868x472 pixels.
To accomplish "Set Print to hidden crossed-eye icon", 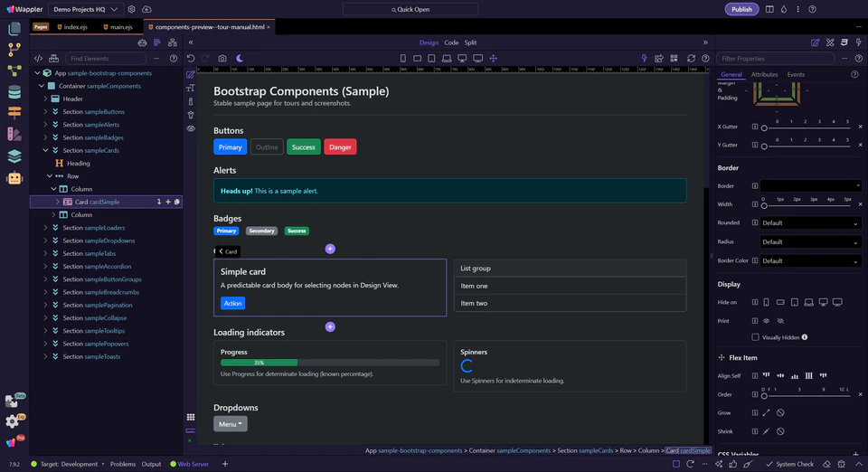I will [x=780, y=321].
